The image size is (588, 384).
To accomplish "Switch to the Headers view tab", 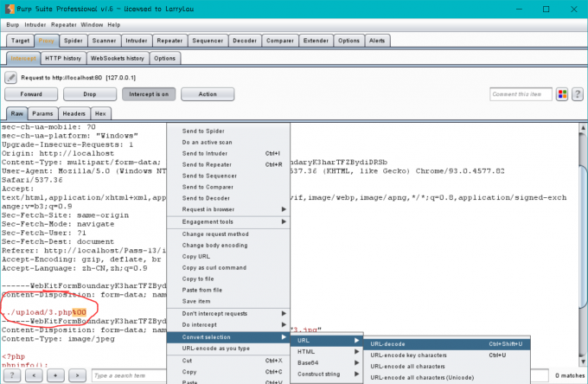I will point(73,113).
